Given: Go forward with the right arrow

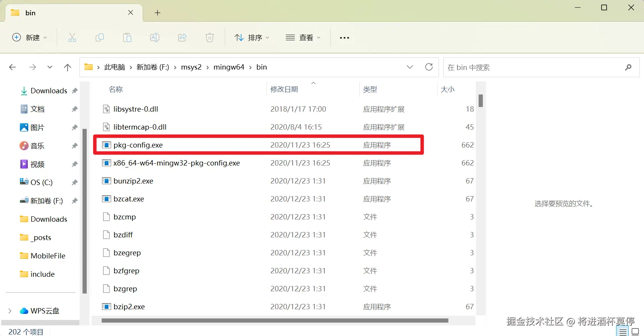Looking at the screenshot, I should coord(32,67).
